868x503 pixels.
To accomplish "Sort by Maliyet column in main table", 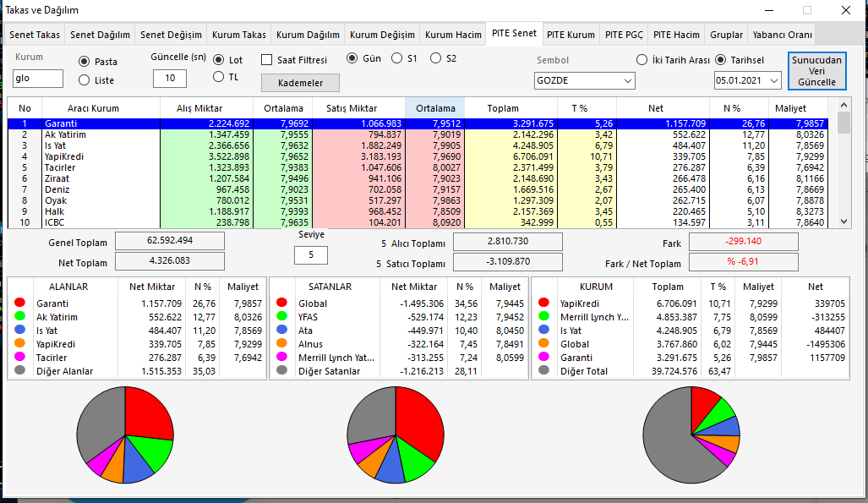I will tap(798, 108).
